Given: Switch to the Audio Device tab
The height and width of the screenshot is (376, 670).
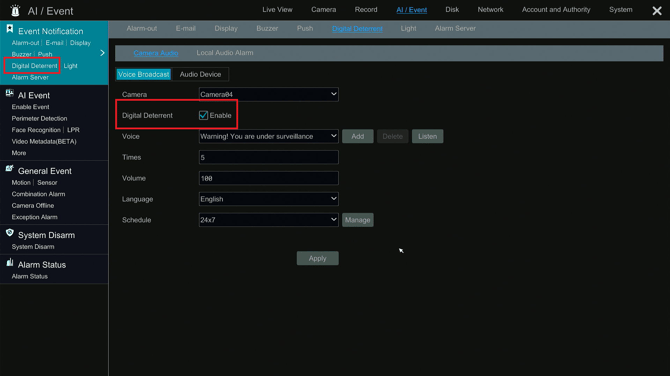Looking at the screenshot, I should (200, 74).
